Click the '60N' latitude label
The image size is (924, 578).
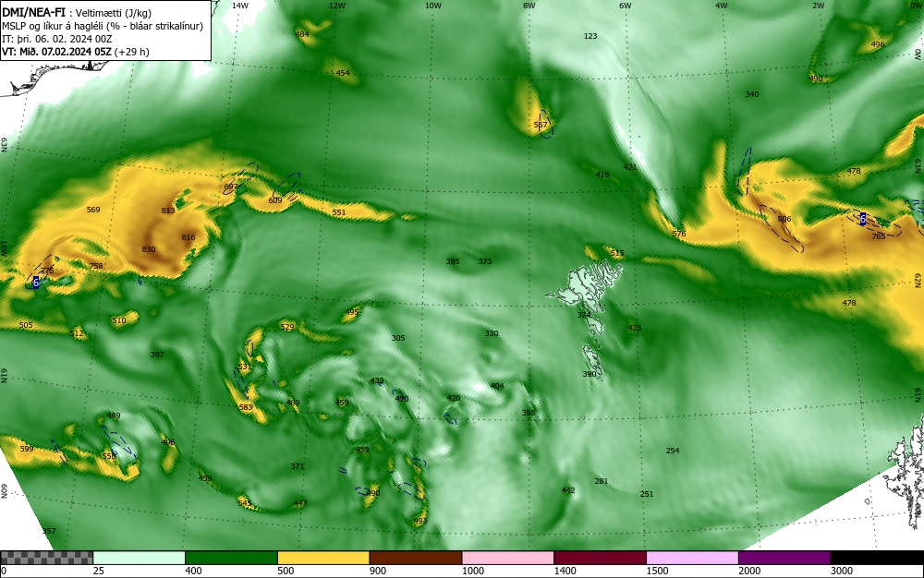pos(4,491)
